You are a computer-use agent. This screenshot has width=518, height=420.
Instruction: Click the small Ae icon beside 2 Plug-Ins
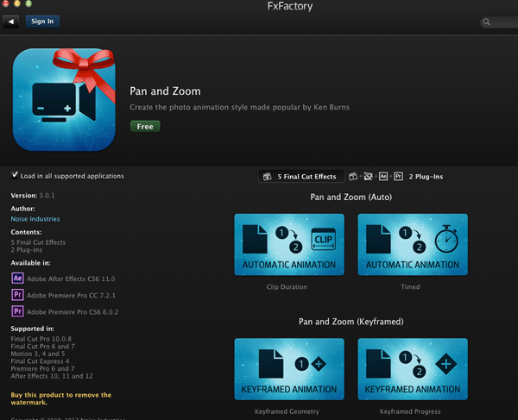click(383, 177)
